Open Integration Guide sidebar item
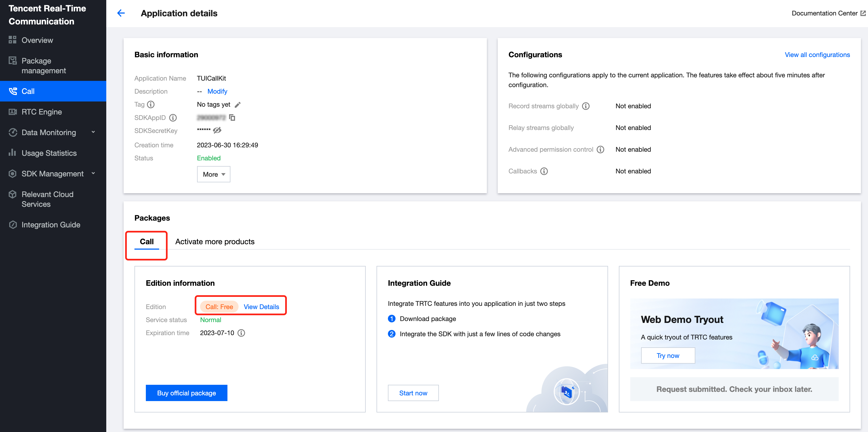Screen dimensions: 868x432 (x=53, y=225)
